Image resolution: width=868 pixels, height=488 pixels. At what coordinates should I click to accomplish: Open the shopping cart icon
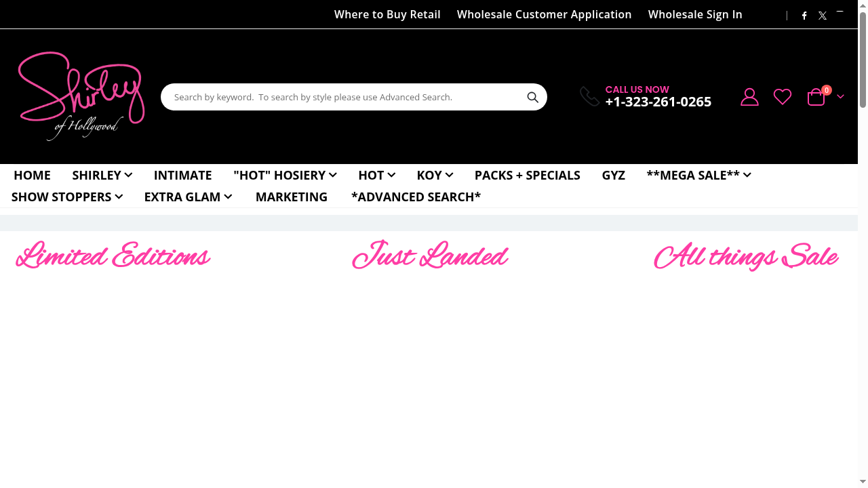click(816, 98)
